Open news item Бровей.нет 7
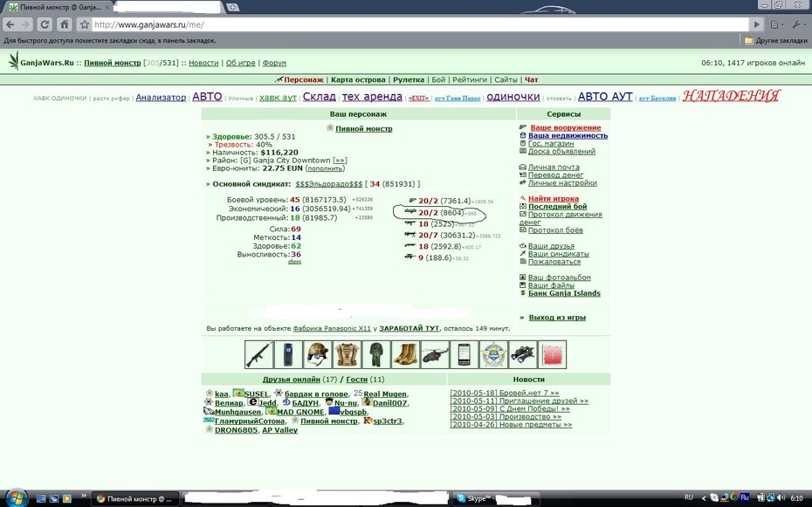Viewport: 812px width, 507px height. (x=505, y=394)
